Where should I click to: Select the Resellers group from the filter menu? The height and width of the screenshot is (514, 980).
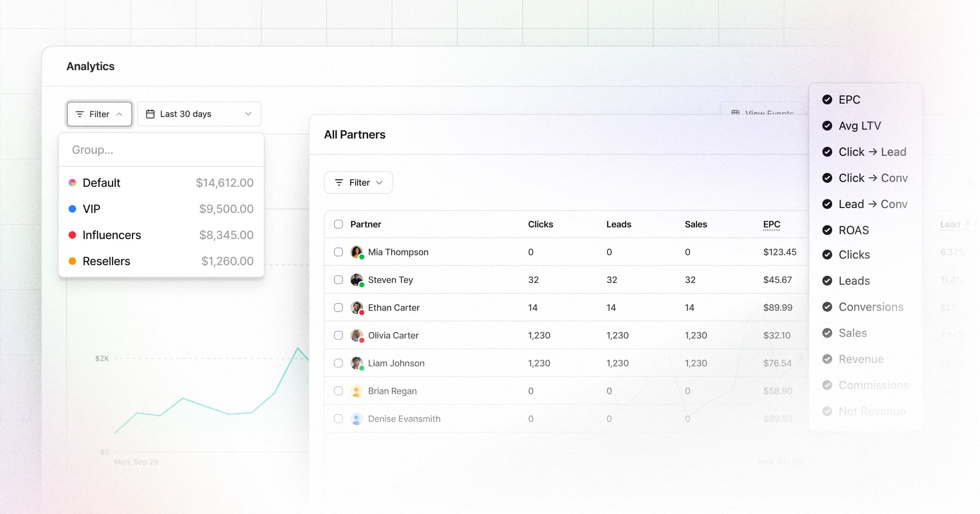pos(106,261)
